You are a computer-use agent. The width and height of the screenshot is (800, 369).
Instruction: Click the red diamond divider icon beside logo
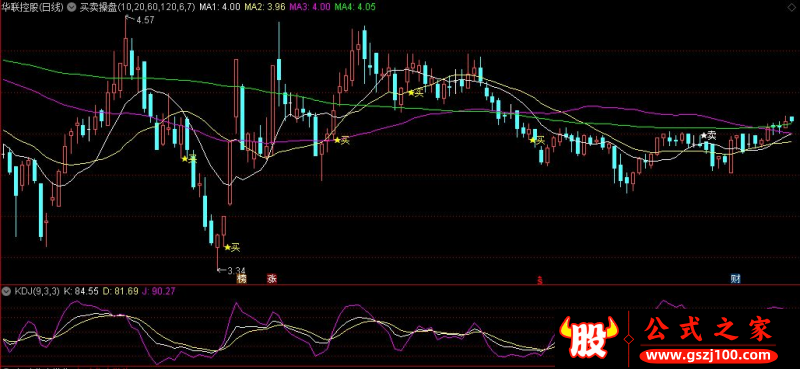630,338
